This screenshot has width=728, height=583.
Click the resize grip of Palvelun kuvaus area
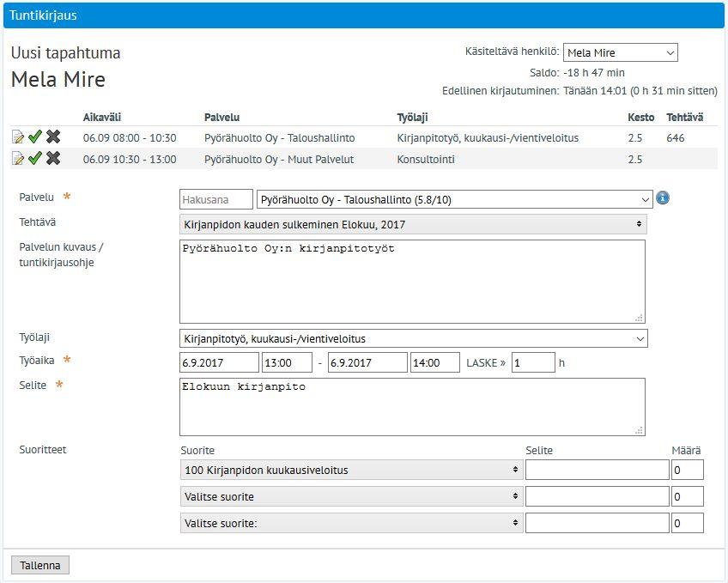click(640, 318)
